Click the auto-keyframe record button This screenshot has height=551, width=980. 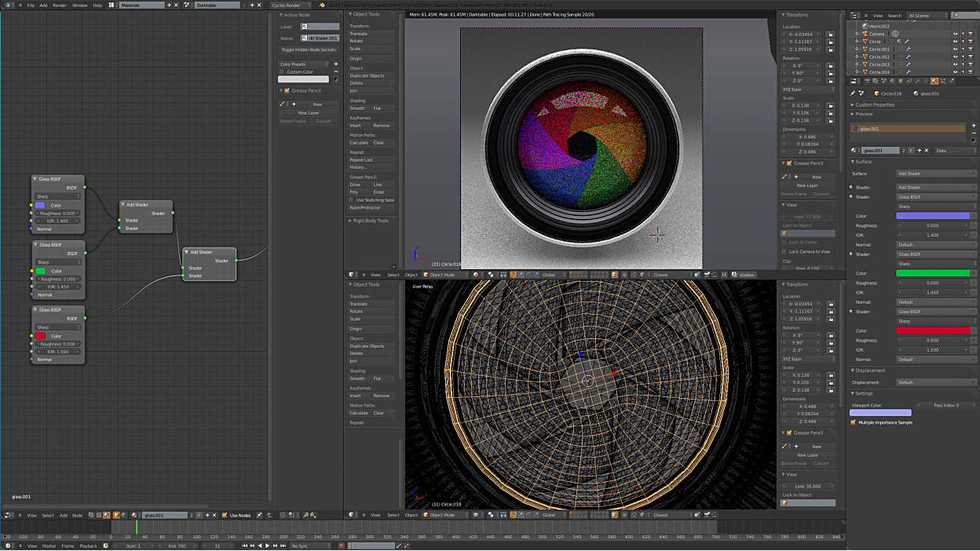pos(342,546)
